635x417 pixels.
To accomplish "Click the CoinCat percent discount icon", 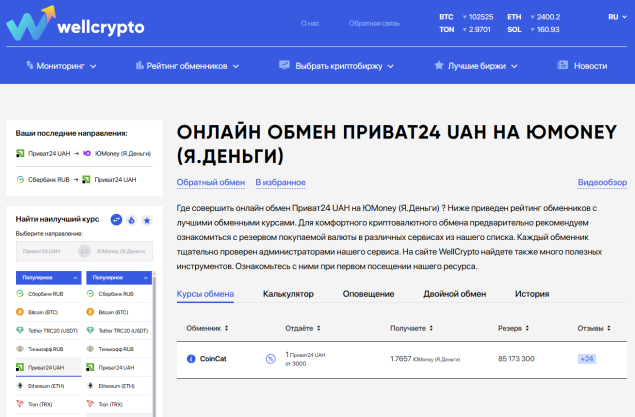I will click(x=271, y=359).
